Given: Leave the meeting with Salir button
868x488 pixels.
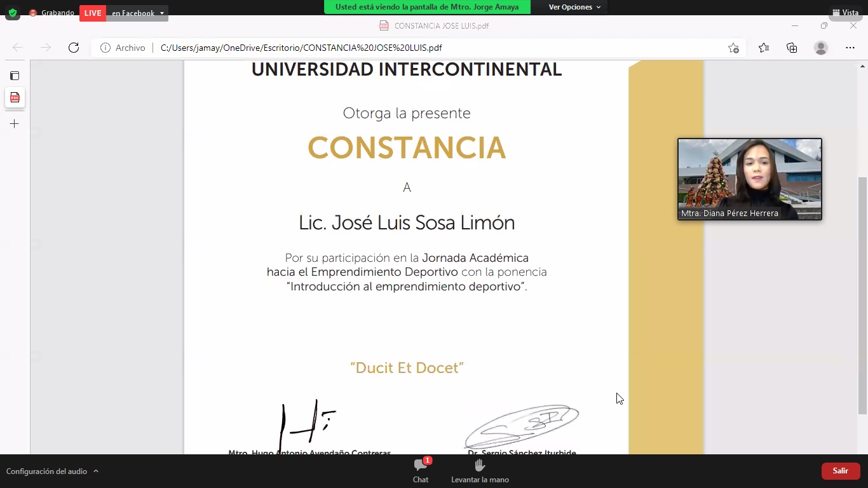Looking at the screenshot, I should click(x=841, y=471).
